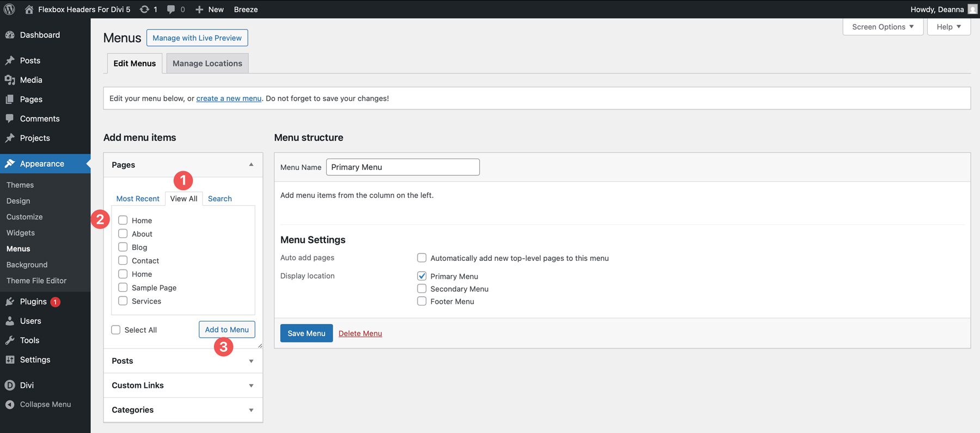Click the Add to Menu button
Screen dimensions: 980x433
coord(227,330)
